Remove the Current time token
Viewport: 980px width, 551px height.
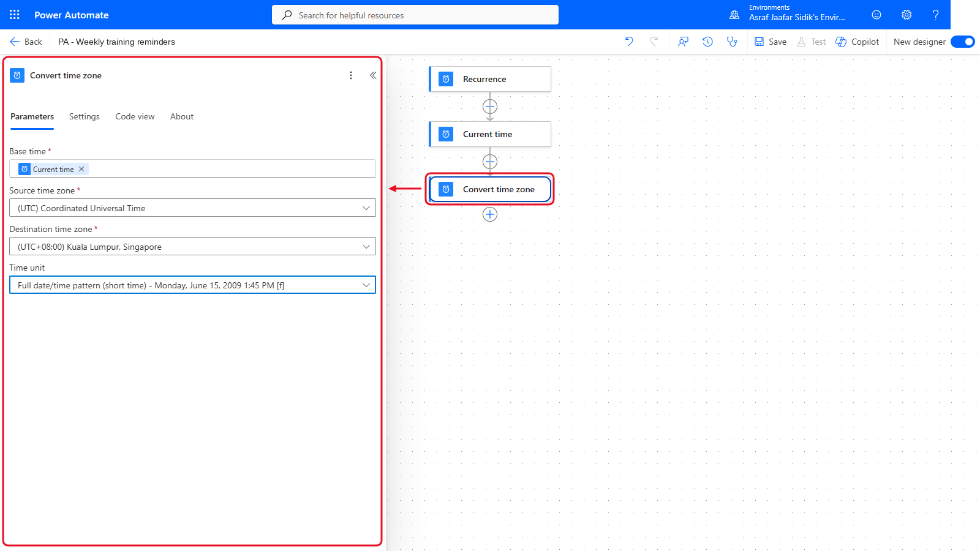pyautogui.click(x=81, y=169)
